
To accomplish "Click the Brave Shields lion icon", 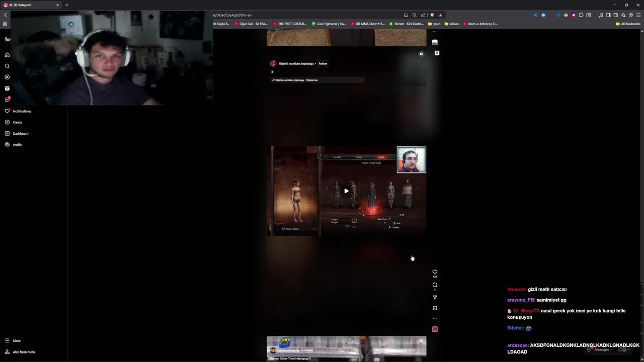I will tap(432, 15).
